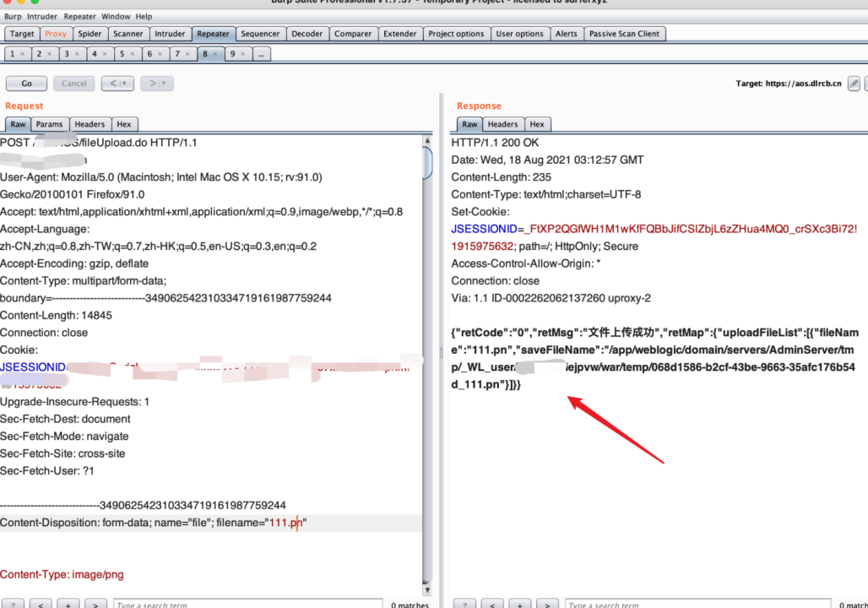The width and height of the screenshot is (868, 608).
Task: Click the Go button to send request
Action: (x=26, y=84)
